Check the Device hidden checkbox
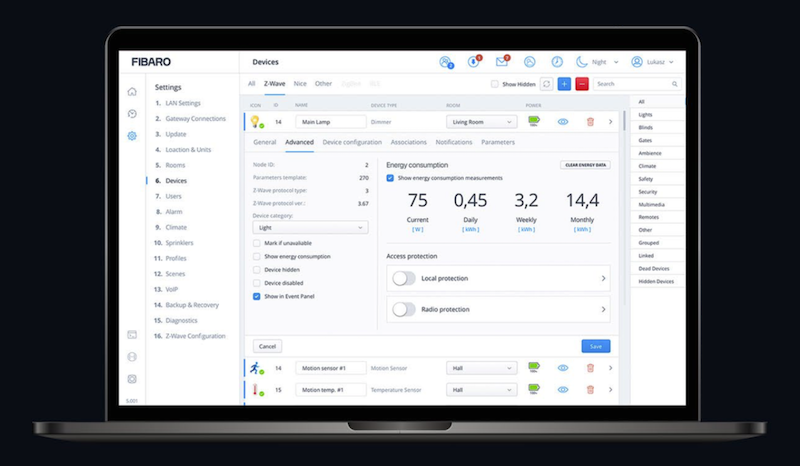The image size is (800, 466). 257,270
